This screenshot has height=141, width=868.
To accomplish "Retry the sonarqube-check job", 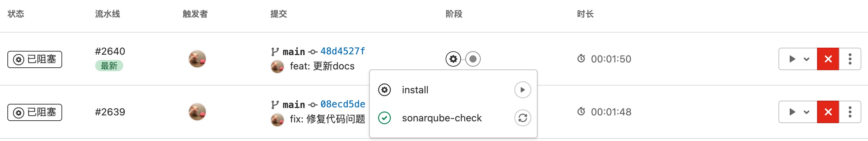I will click(x=522, y=118).
